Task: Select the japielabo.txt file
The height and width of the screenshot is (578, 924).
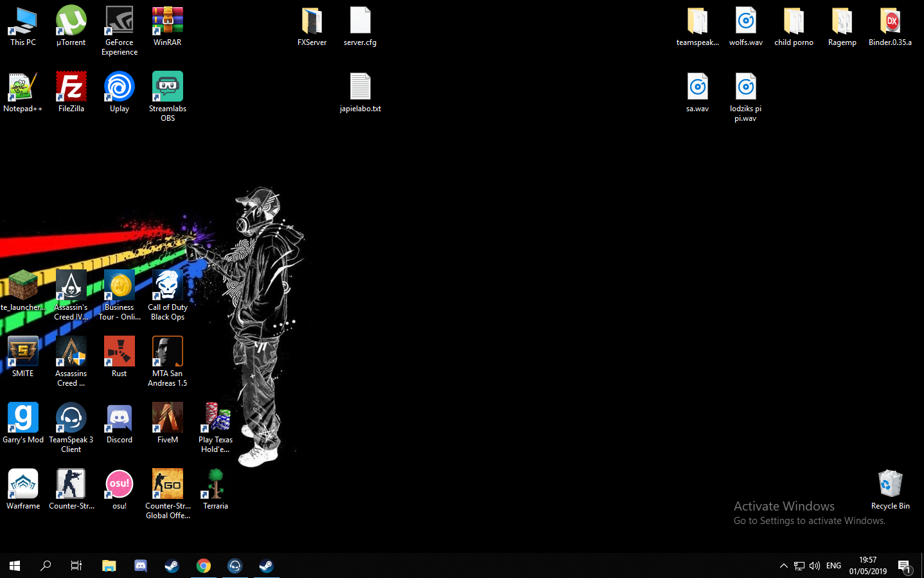Action: [x=360, y=93]
